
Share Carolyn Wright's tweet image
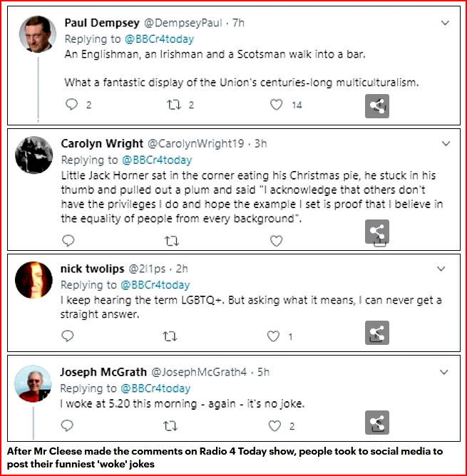coord(377,232)
